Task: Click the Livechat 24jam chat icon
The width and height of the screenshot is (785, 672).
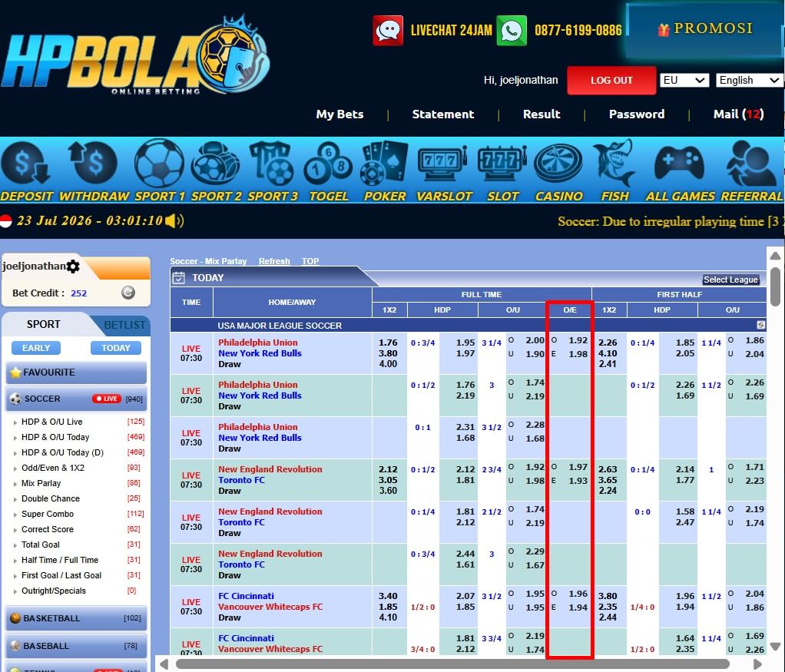Action: [388, 31]
